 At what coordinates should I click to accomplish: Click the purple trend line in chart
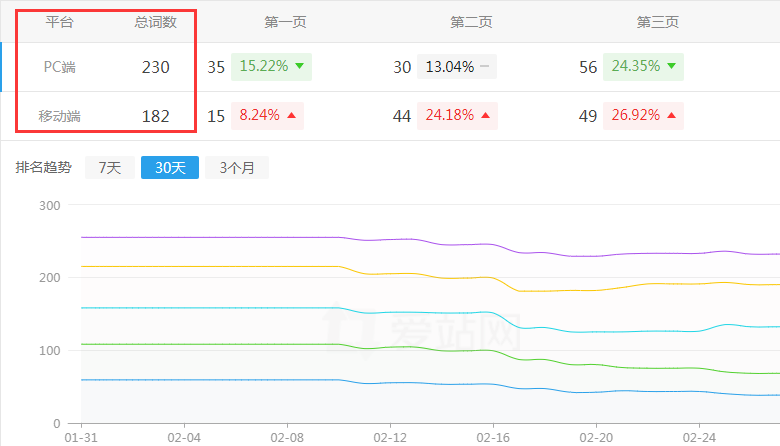tap(200, 237)
